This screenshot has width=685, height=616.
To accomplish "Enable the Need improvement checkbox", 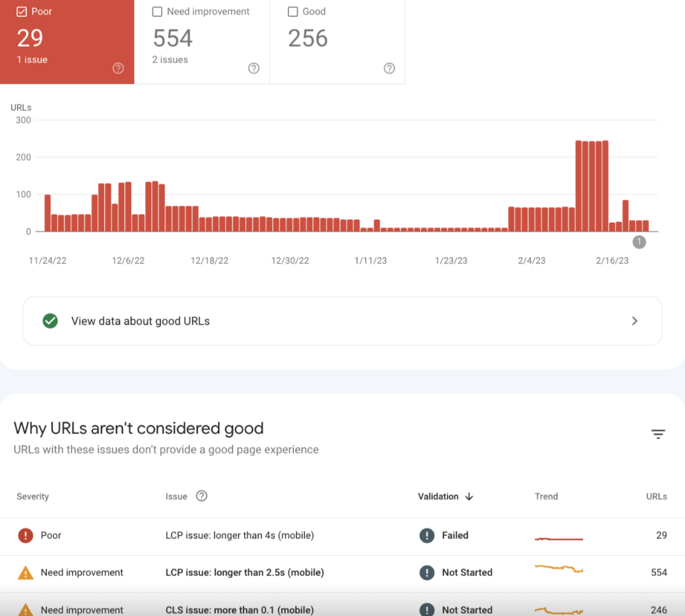I will (157, 12).
